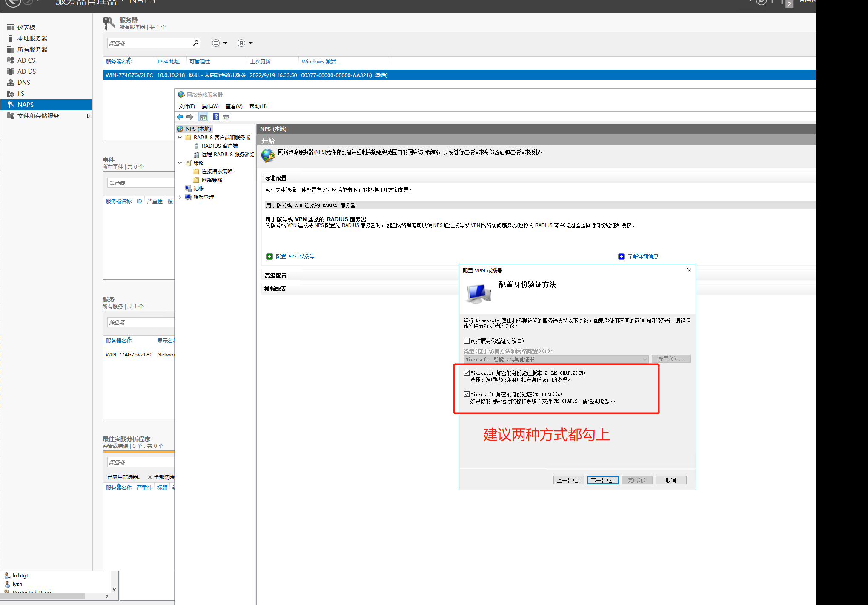Click NPS toolbar forward arrow

point(190,117)
